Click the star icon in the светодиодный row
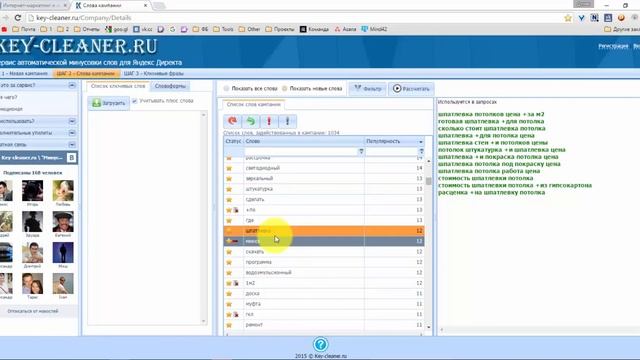Viewport: 640px width, 360px height. (x=229, y=168)
